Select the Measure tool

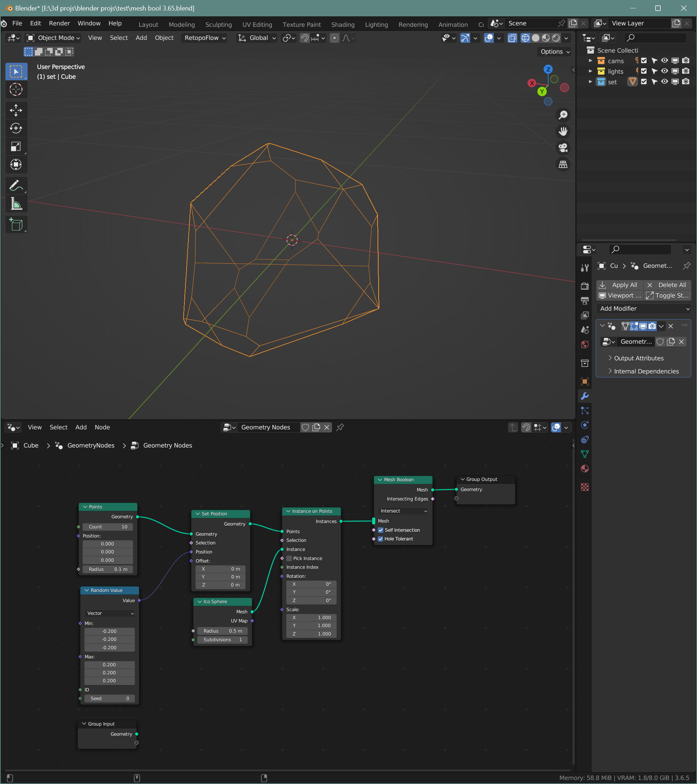point(16,204)
